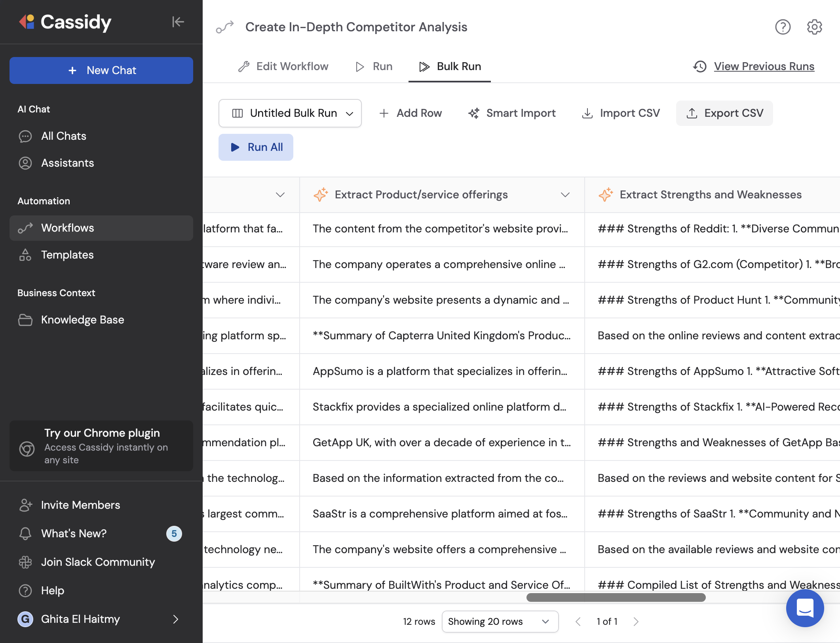
Task: Click the history clock icon
Action: [x=700, y=67]
